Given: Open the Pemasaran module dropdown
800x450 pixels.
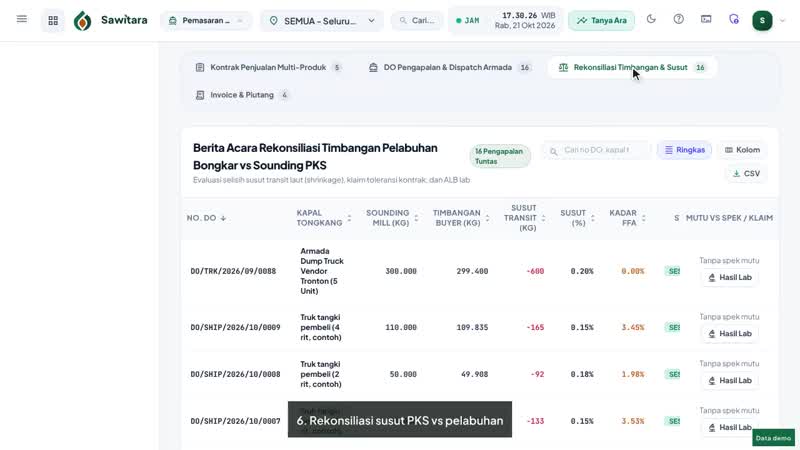Looking at the screenshot, I should coord(207,21).
